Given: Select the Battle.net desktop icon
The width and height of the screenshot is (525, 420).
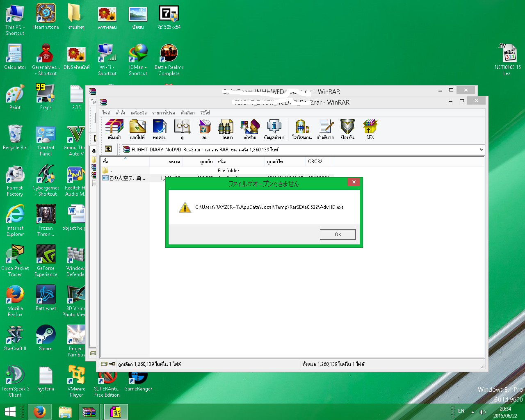Looking at the screenshot, I should 46,298.
